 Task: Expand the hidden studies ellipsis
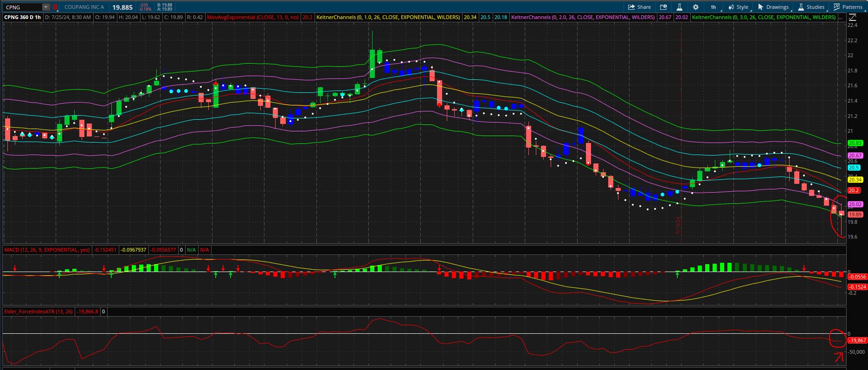click(841, 17)
